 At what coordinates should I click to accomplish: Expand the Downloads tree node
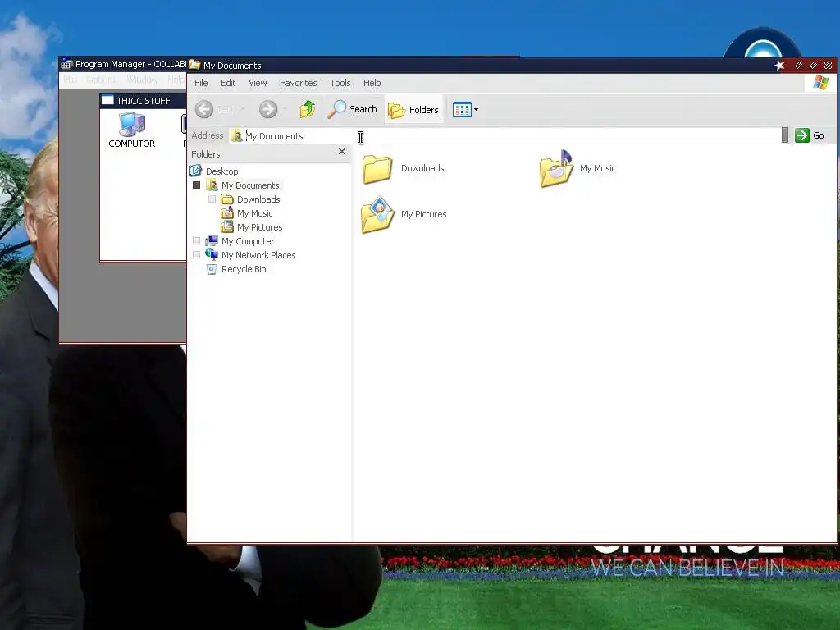click(x=212, y=199)
